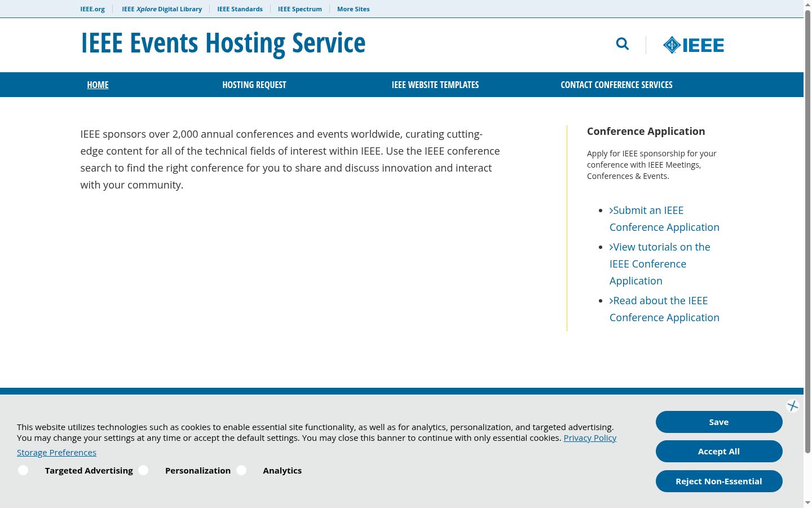Turn on the Analytics cookie toggle
Image resolution: width=812 pixels, height=508 pixels.
(x=241, y=470)
